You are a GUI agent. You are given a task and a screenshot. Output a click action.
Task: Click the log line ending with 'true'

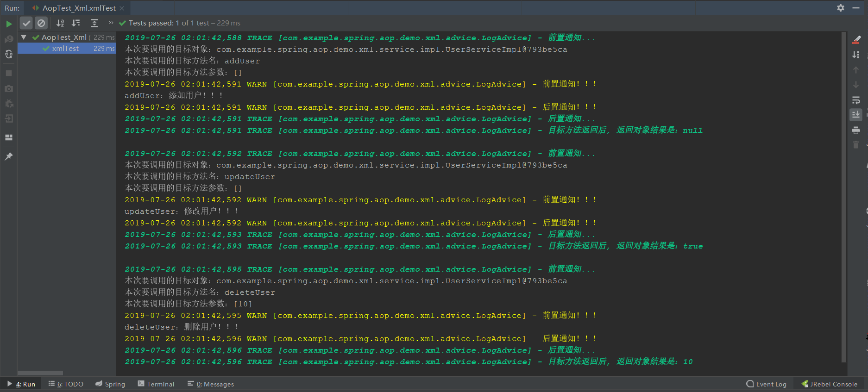tap(414, 246)
